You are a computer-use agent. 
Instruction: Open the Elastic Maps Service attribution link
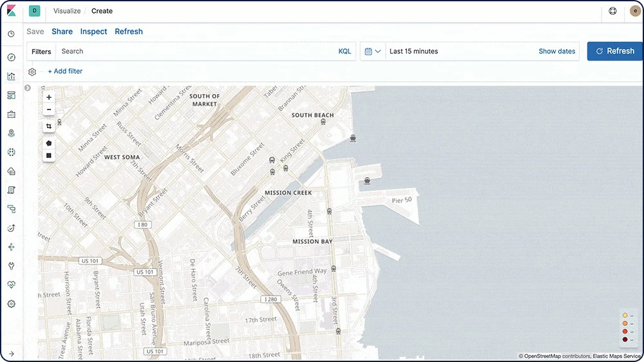point(617,356)
